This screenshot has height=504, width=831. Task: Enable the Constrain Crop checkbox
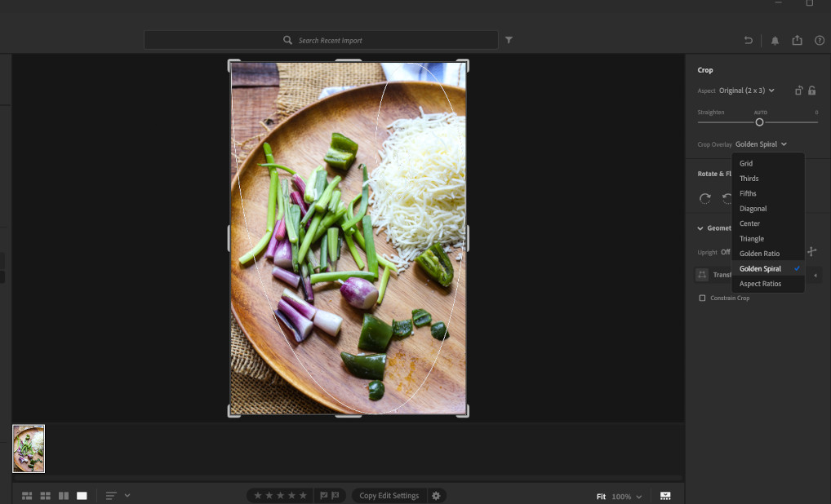702,298
